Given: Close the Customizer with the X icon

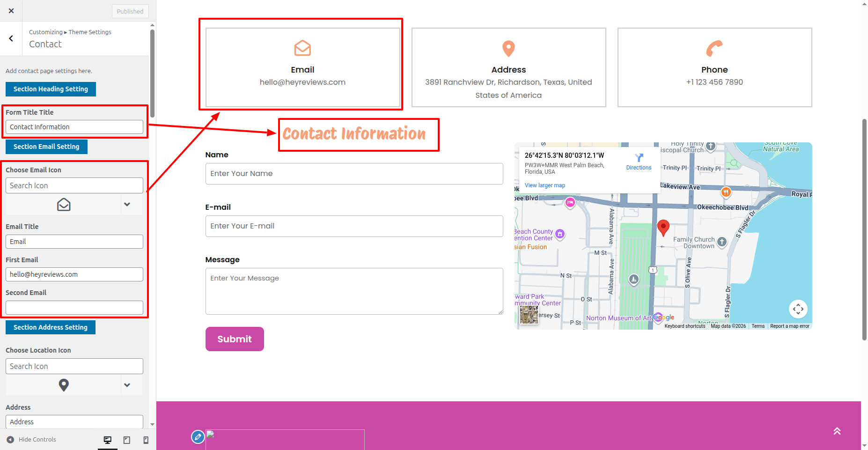Looking at the screenshot, I should [x=11, y=11].
